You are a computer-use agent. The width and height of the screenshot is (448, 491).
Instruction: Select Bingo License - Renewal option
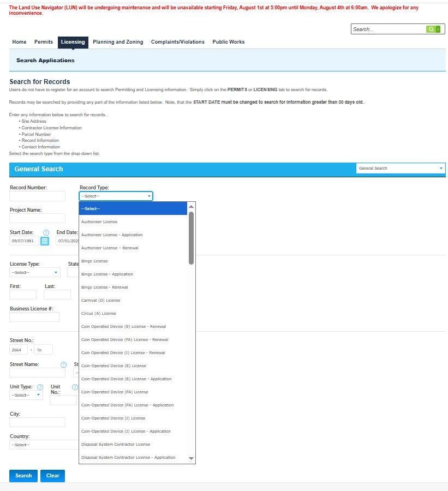coord(133,287)
